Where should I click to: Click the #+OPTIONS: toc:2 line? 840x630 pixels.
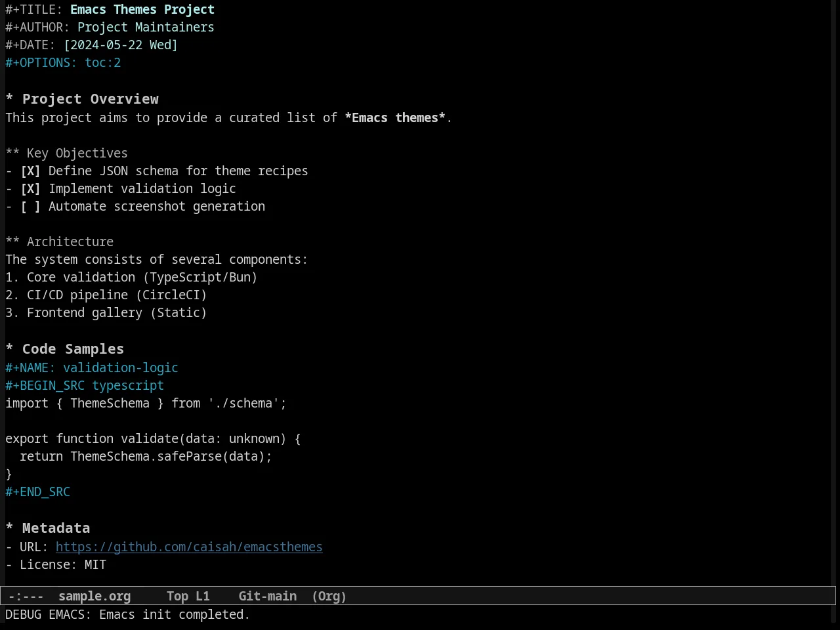click(63, 63)
